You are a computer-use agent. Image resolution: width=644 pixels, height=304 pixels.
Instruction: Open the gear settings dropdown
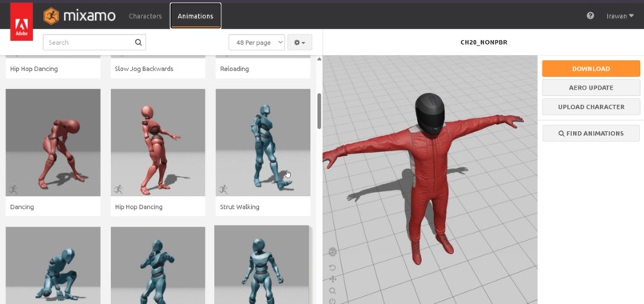[x=300, y=42]
